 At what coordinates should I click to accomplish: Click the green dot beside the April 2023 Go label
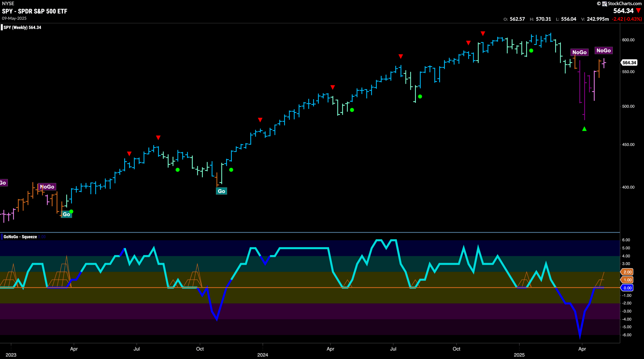coord(71,211)
